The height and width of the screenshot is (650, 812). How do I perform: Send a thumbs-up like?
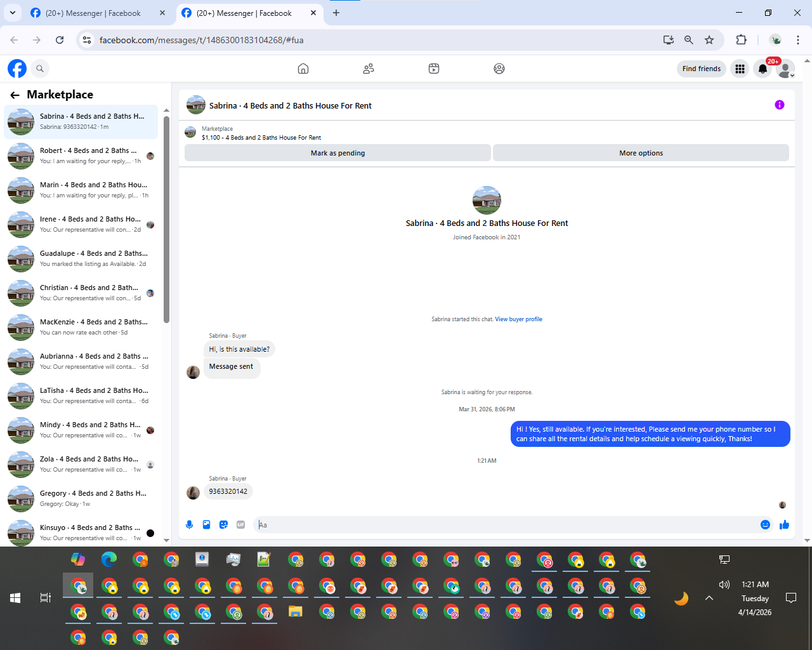click(x=784, y=524)
